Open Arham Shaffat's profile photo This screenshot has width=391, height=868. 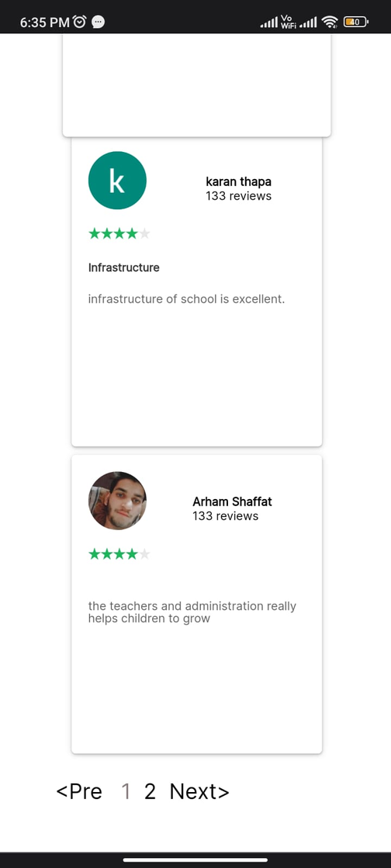(x=117, y=501)
